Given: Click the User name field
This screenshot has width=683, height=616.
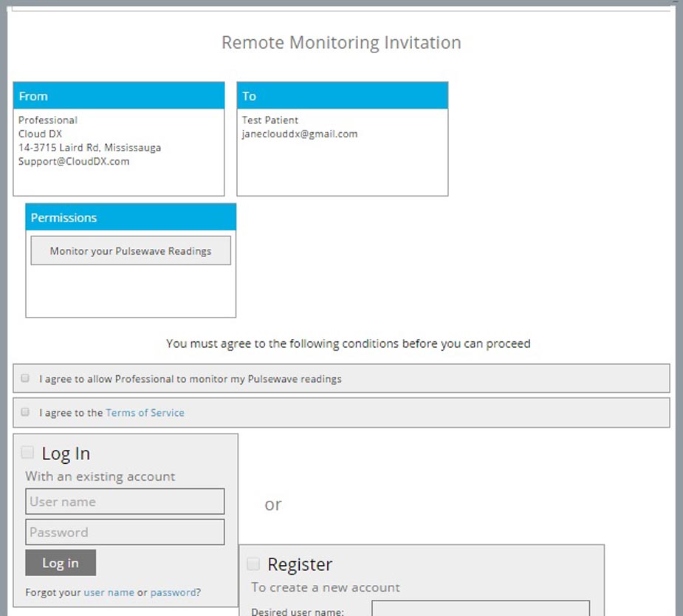Looking at the screenshot, I should click(125, 502).
